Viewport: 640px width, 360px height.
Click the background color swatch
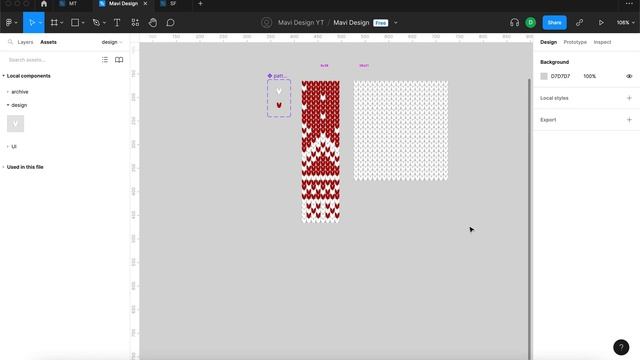544,76
